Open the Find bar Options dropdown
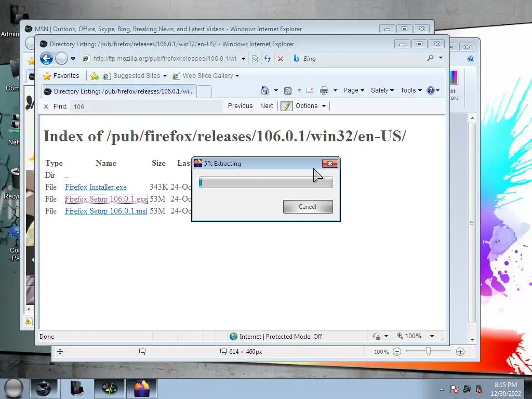Image resolution: width=532 pixels, height=399 pixels. point(311,106)
